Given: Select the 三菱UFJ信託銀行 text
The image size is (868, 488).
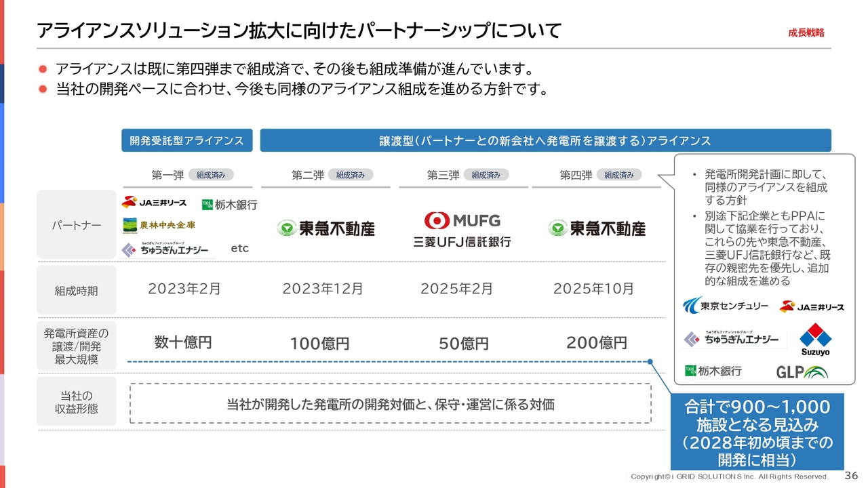Looking at the screenshot, I should (462, 242).
